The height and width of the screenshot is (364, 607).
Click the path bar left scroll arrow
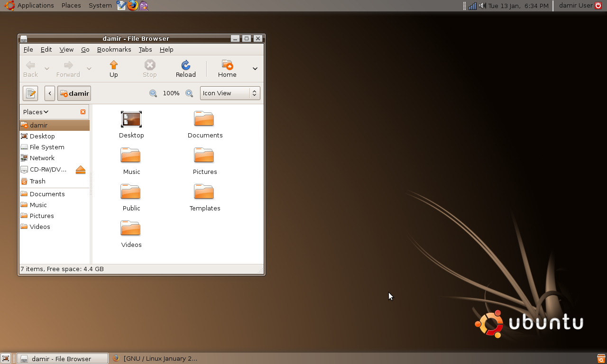[50, 93]
